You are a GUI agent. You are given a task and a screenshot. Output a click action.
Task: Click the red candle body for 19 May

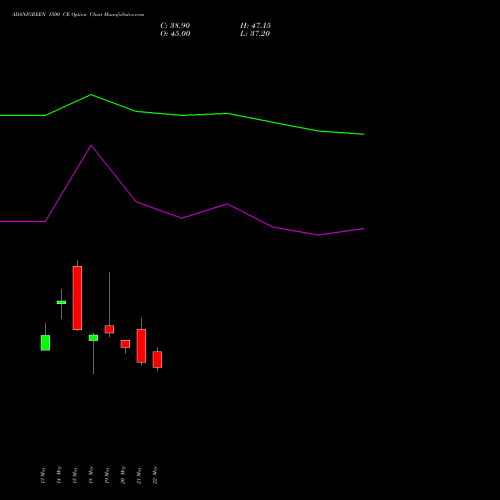click(x=109, y=329)
